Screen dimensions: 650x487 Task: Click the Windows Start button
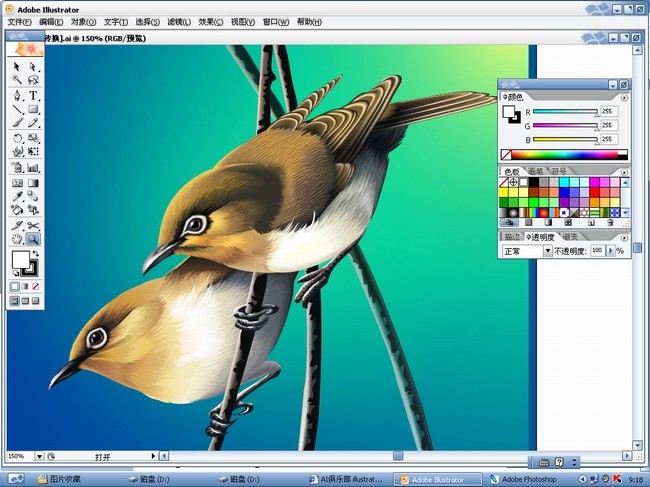(16, 479)
